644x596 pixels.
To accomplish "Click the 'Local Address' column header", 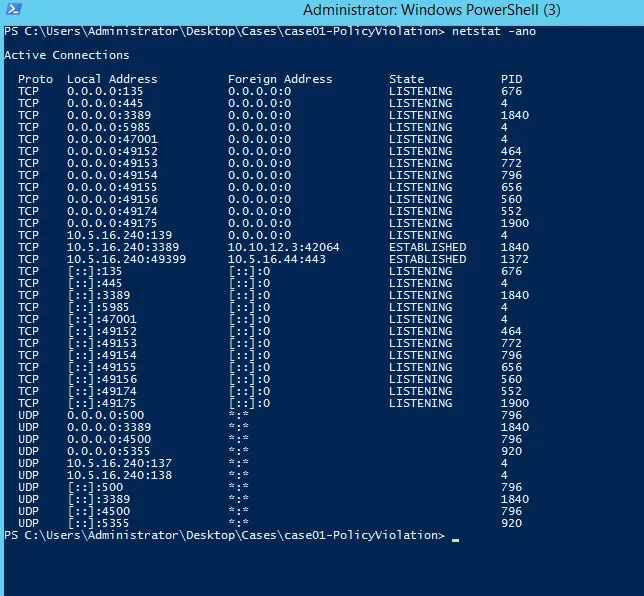I will coord(112,79).
